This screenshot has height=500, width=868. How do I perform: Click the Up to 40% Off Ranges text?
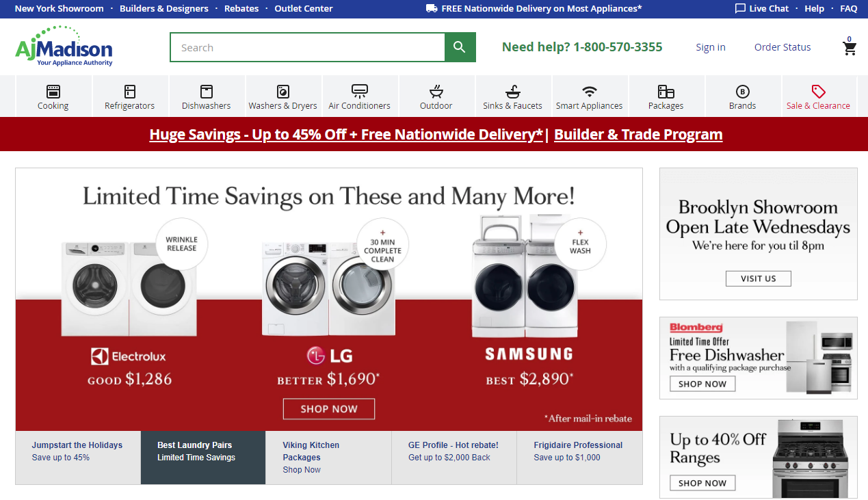pyautogui.click(x=718, y=448)
